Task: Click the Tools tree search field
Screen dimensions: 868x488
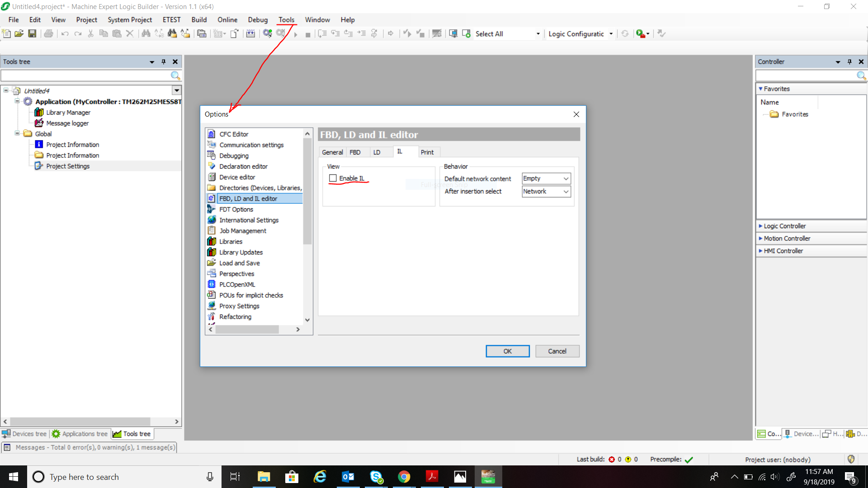Action: 86,75
